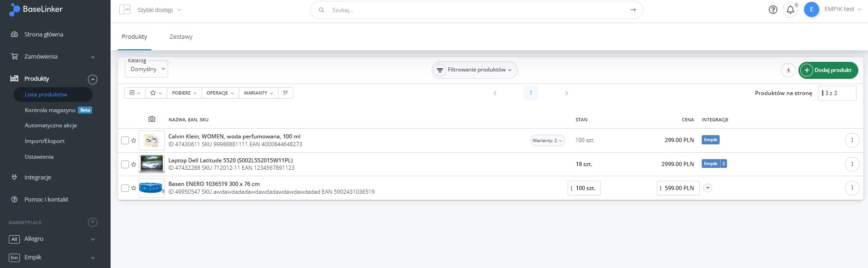The height and width of the screenshot is (268, 868).
Task: Tick the Basen ENERO product checkbox
Action: (x=125, y=188)
